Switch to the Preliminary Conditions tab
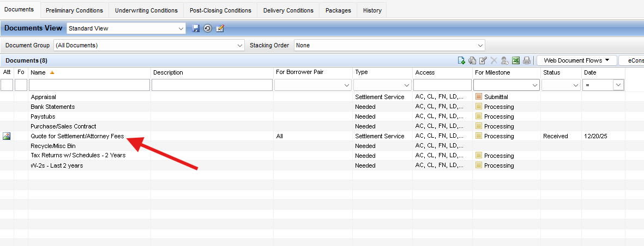Viewport: 644px width, 246px height. point(74,11)
